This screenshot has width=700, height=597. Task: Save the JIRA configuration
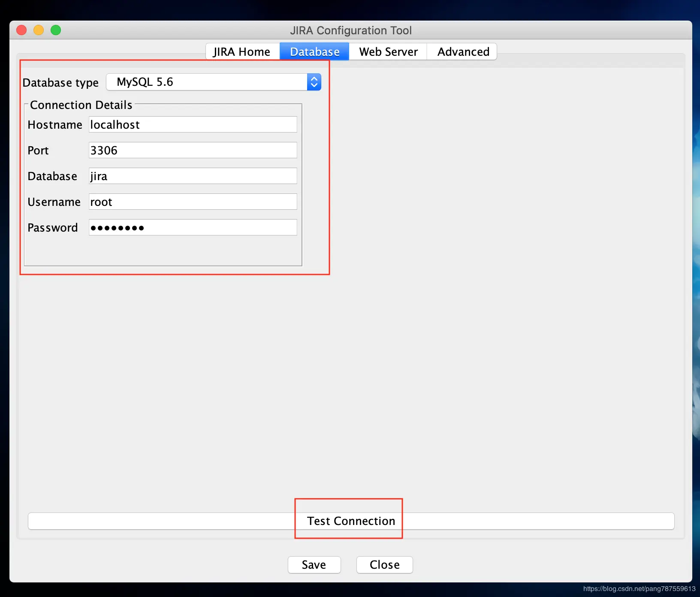[x=314, y=565]
